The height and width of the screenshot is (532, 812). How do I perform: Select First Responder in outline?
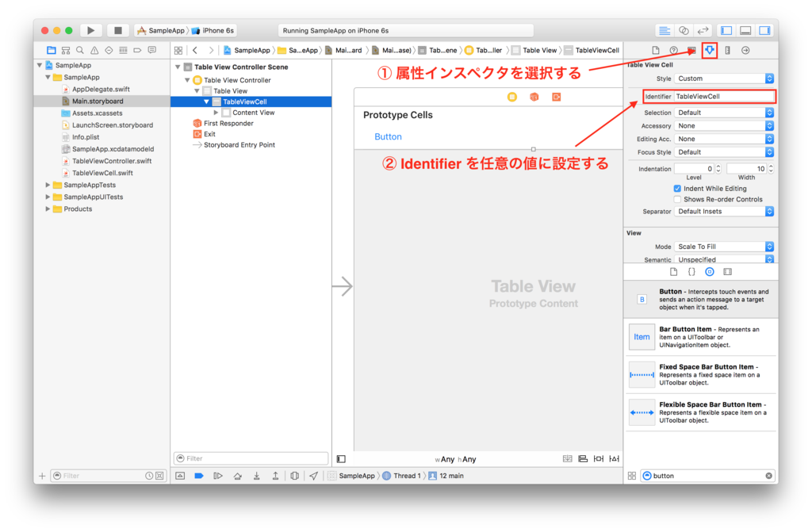point(228,123)
